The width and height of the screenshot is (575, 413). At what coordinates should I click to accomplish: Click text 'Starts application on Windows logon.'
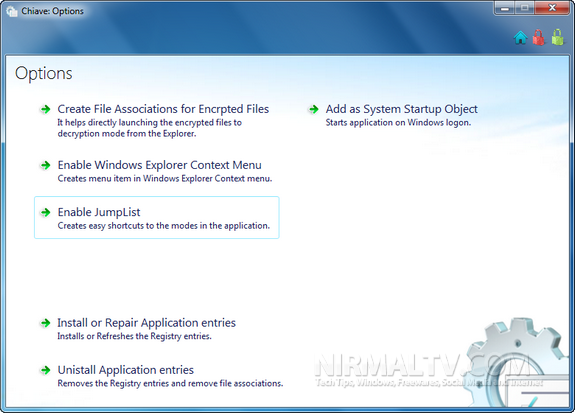pos(398,123)
